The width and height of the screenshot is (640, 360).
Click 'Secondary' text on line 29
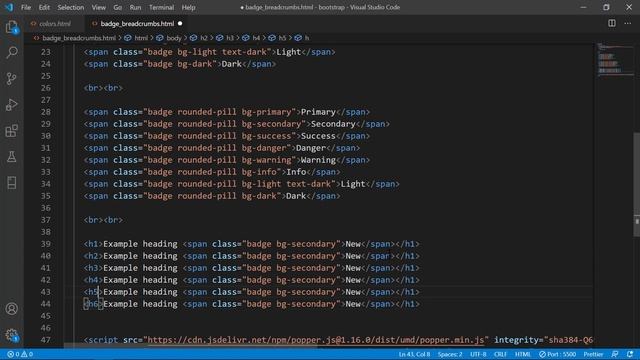tap(333, 124)
